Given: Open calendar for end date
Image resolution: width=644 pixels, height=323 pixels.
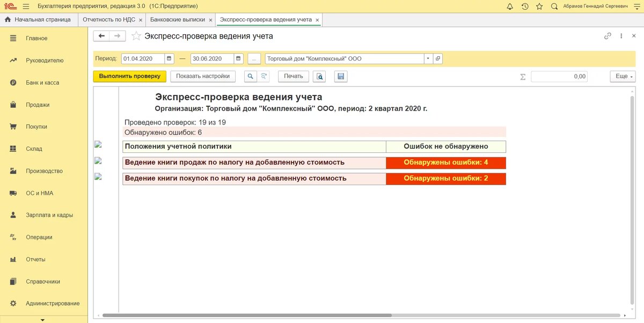Looking at the screenshot, I should tap(239, 58).
